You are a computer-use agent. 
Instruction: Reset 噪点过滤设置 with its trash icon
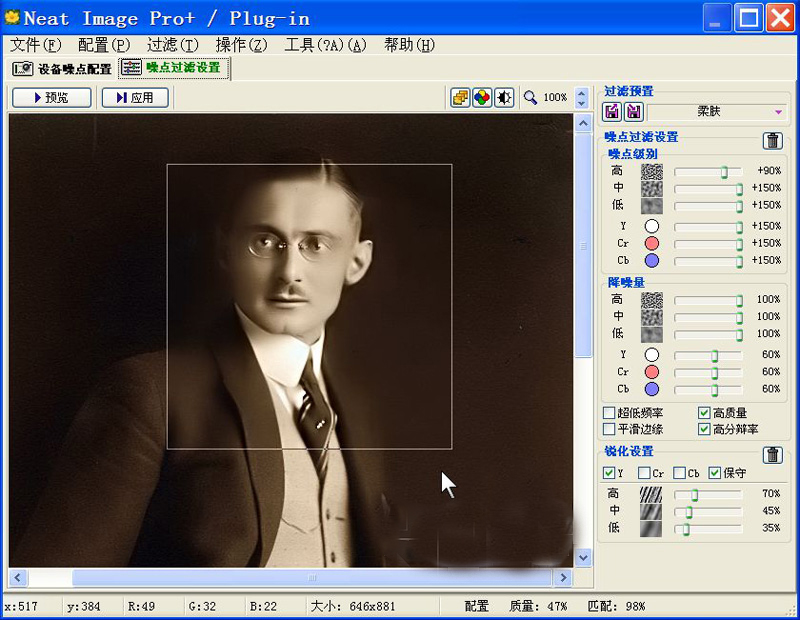pos(773,142)
